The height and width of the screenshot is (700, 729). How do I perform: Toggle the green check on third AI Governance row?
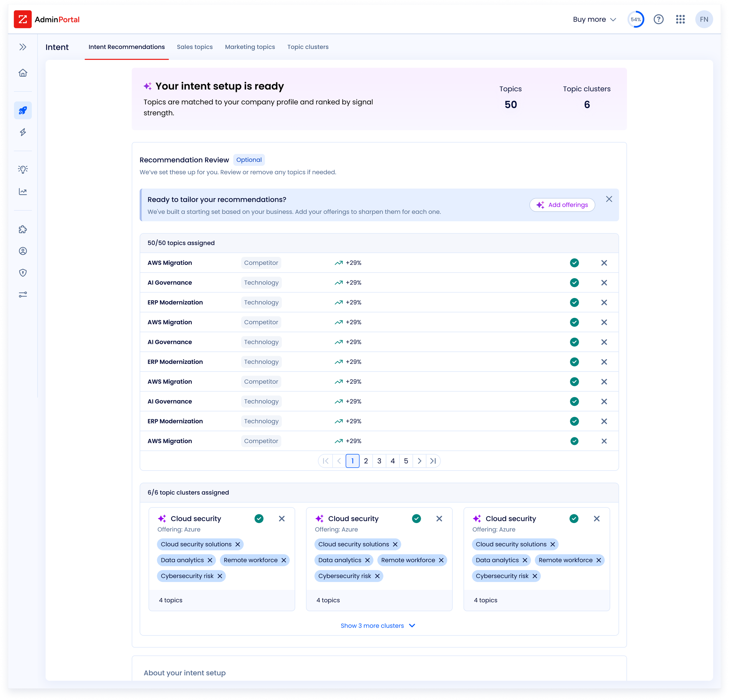(x=574, y=401)
